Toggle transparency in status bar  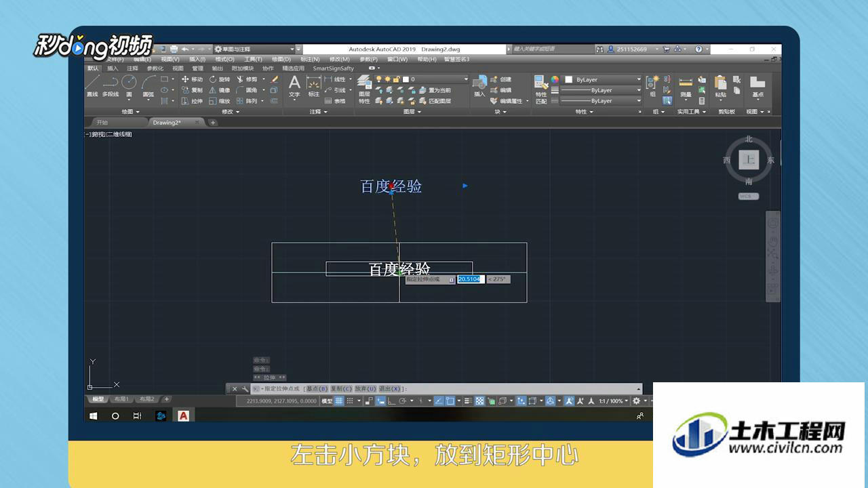480,401
